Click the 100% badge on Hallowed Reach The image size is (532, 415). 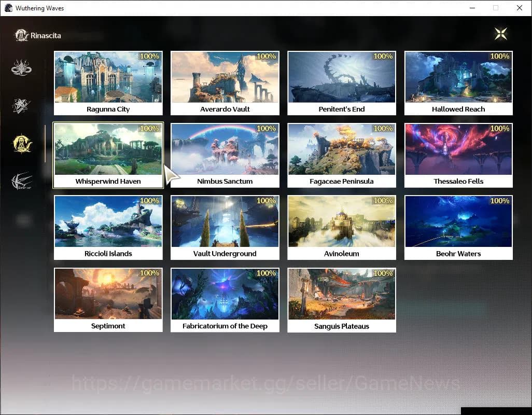tap(500, 56)
